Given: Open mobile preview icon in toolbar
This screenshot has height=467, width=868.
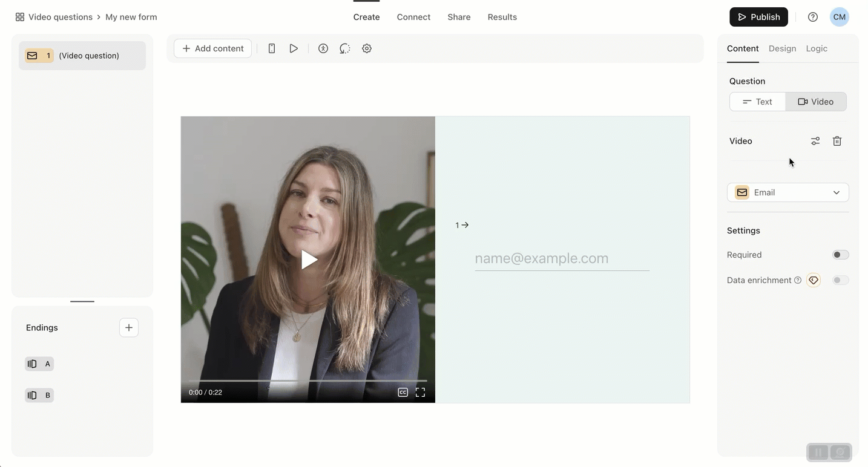Looking at the screenshot, I should (x=272, y=48).
